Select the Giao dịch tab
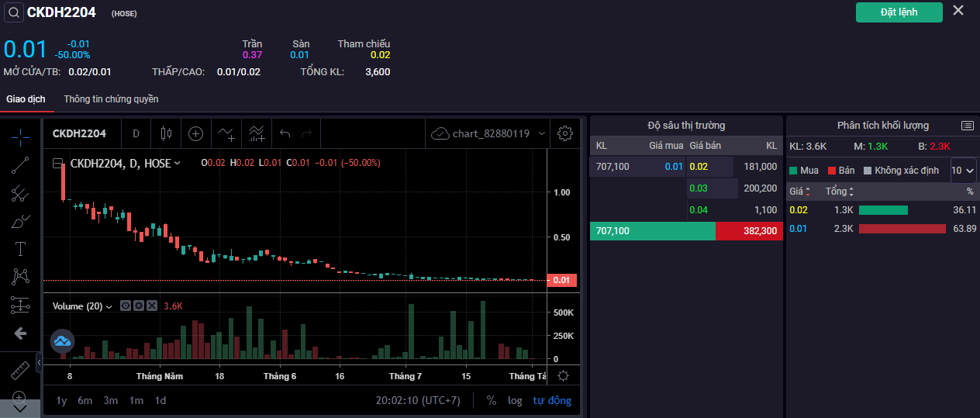The height and width of the screenshot is (418, 980). click(26, 99)
